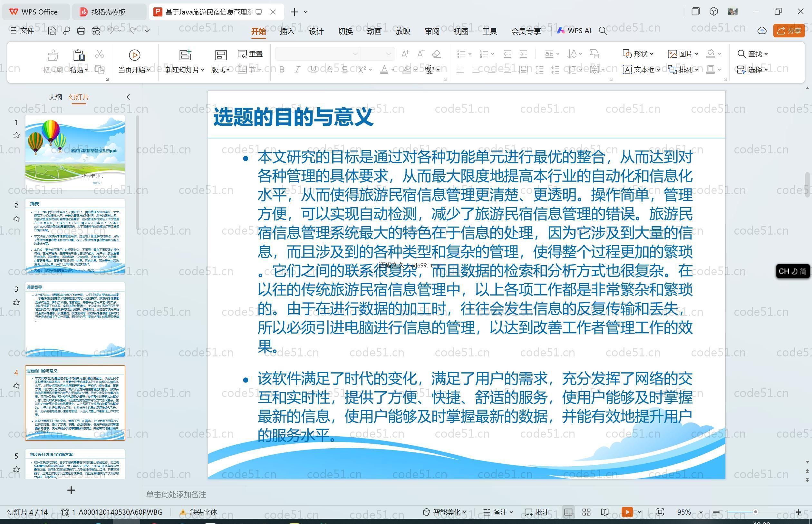Image resolution: width=812 pixels, height=524 pixels.
Task: Select slide 1 thumbnail with balloons
Action: click(75, 152)
